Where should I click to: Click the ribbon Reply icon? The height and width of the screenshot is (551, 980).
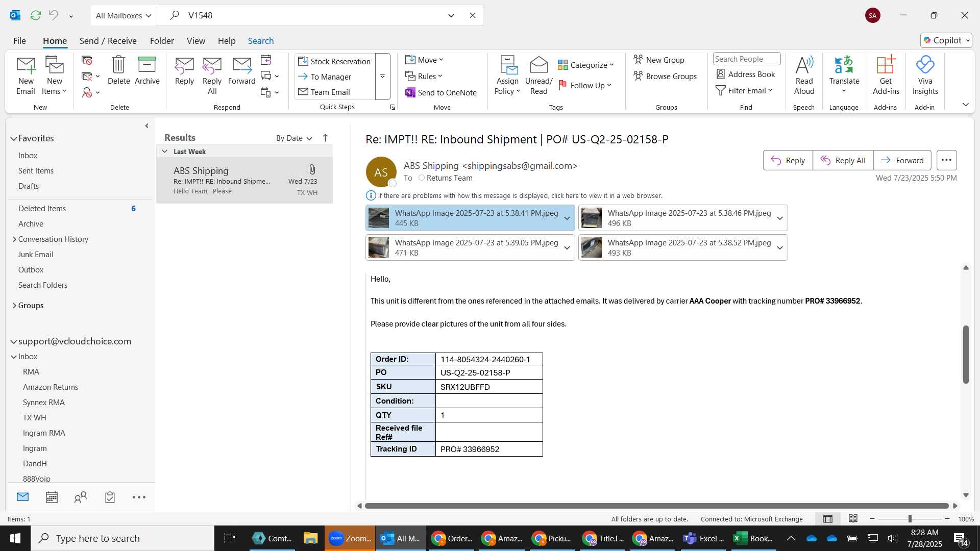184,70
